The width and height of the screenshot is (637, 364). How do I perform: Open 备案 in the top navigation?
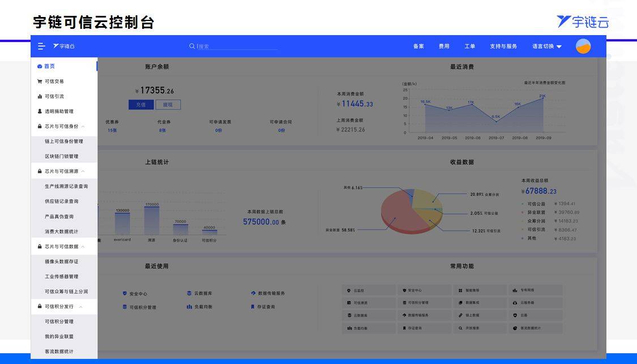(x=418, y=46)
